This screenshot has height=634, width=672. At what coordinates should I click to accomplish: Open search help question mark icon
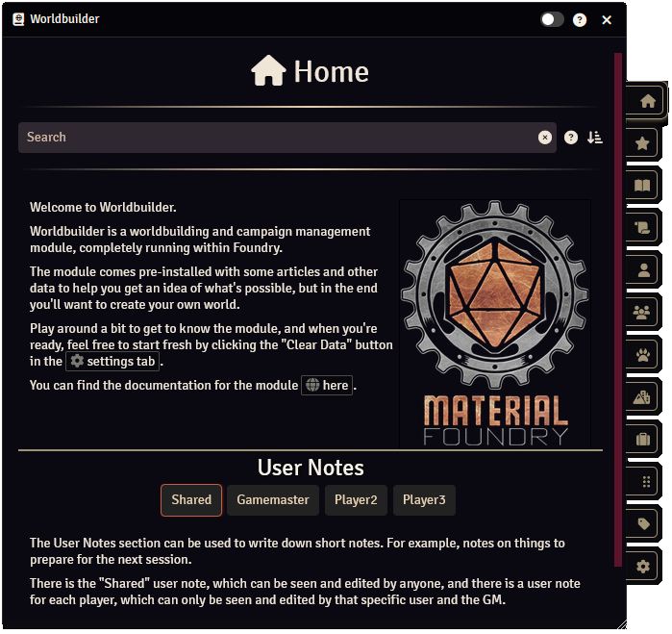tap(570, 138)
